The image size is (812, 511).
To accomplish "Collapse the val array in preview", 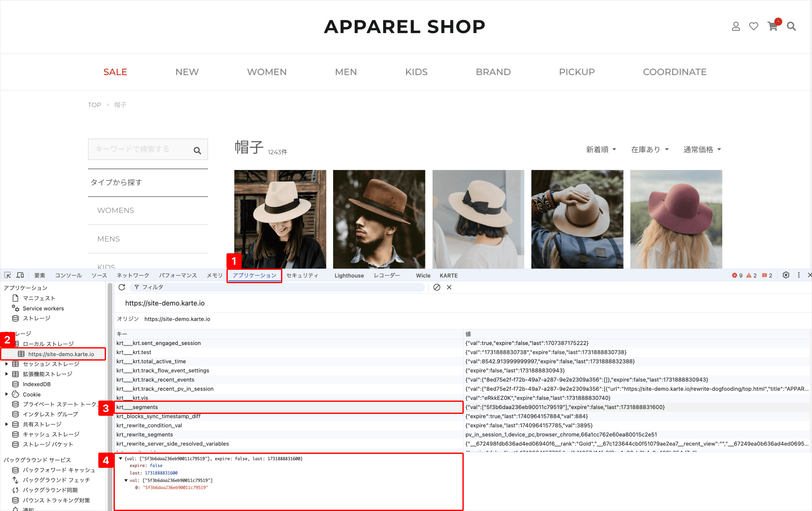I will tap(126, 480).
